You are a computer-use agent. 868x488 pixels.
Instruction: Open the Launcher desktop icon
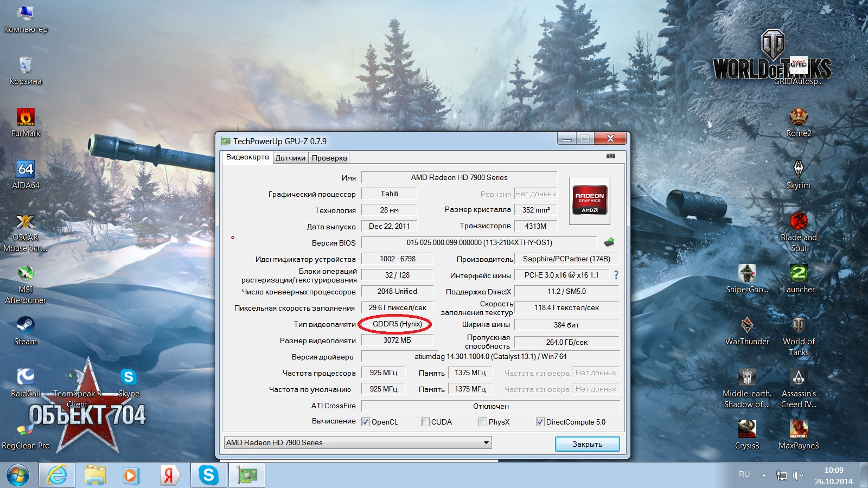[x=799, y=279]
